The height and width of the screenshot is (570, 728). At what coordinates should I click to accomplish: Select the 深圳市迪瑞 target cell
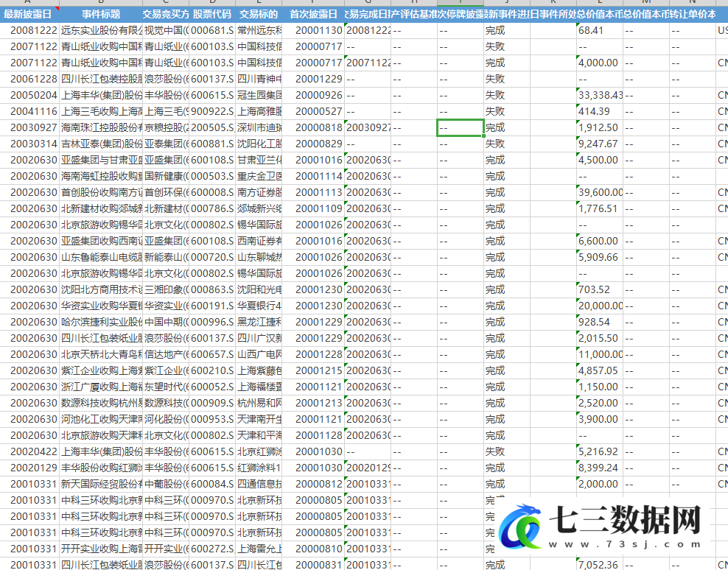[x=259, y=127]
